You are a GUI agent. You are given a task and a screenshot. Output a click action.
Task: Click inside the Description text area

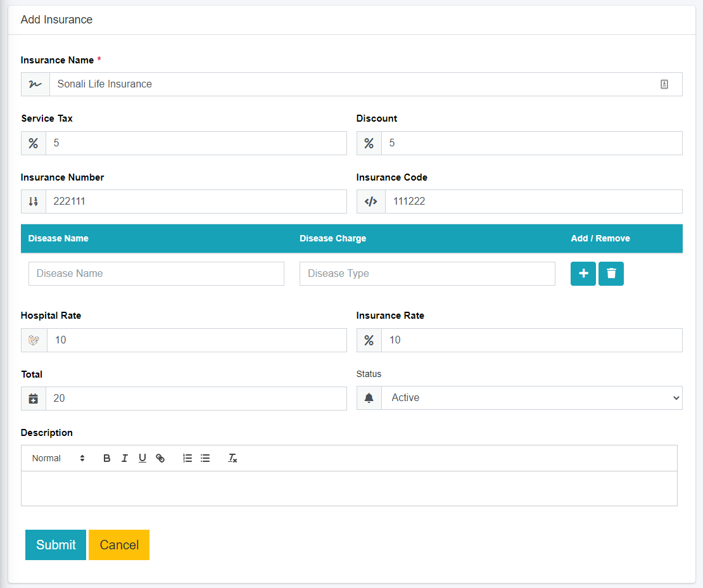coord(349,489)
